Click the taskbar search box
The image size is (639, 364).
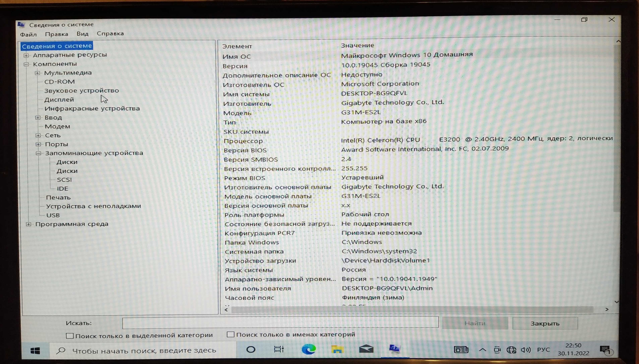click(143, 350)
